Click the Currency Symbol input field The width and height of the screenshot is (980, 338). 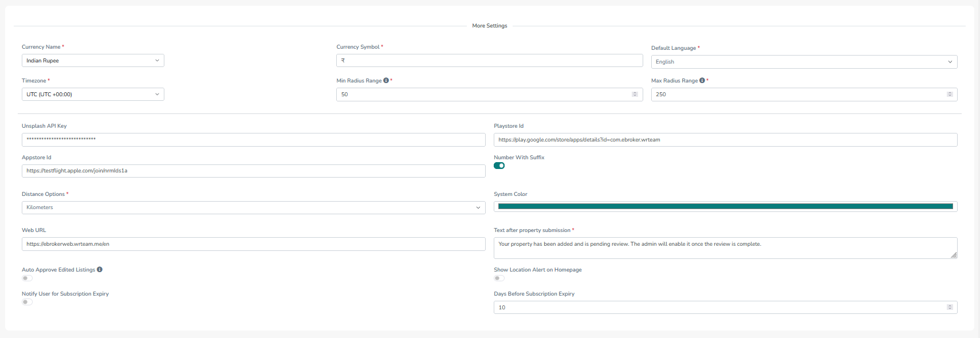point(489,61)
